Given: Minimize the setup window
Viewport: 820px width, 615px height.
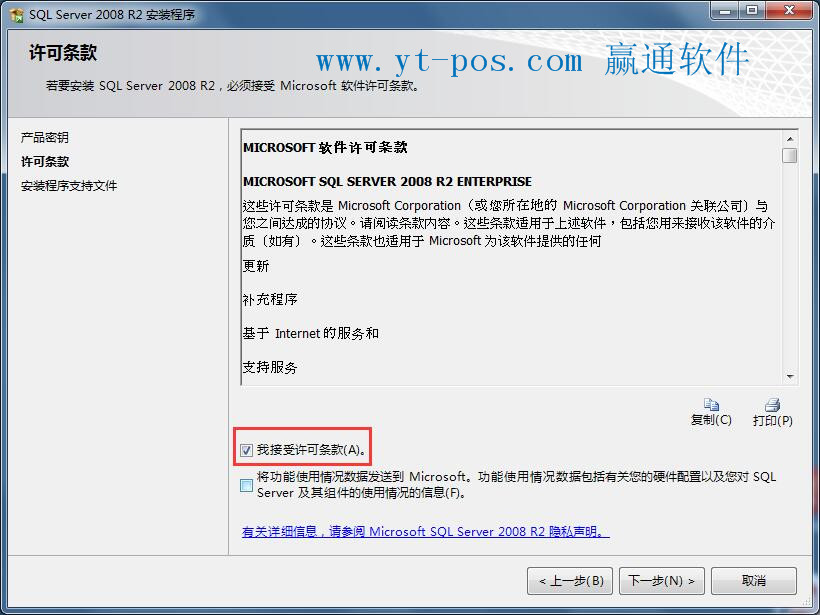Looking at the screenshot, I should click(x=725, y=10).
